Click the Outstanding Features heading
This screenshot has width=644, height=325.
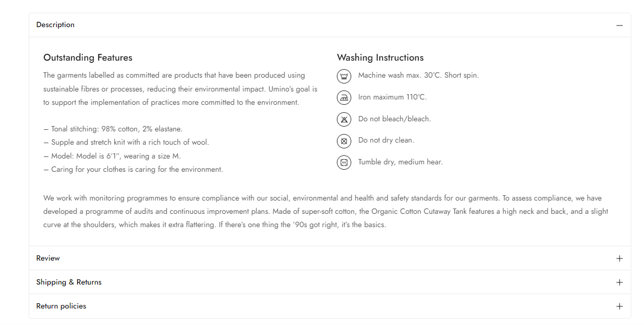coord(88,57)
